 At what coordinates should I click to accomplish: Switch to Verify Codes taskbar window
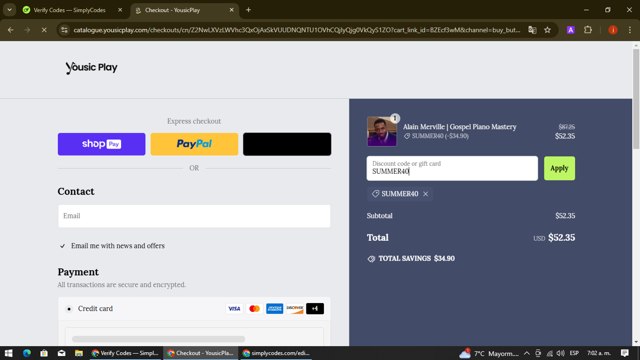point(125,353)
